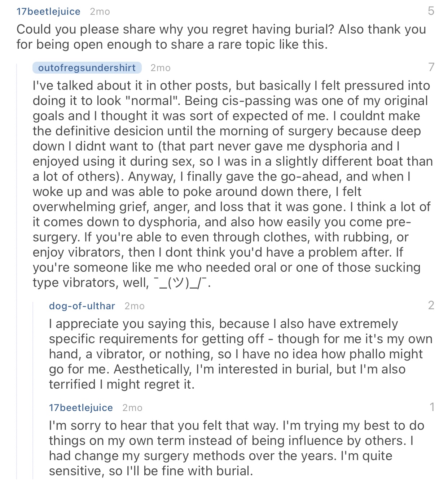This screenshot has width=448, height=485.
Task: Click the score 5 on top comment
Action: point(431,11)
